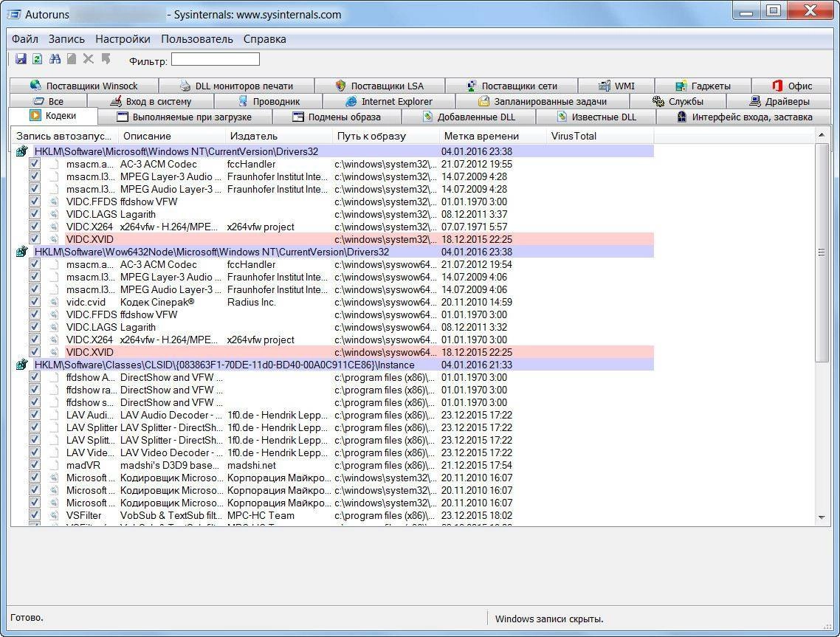
Task: Click the Фильтр input field
Action: coord(216,59)
